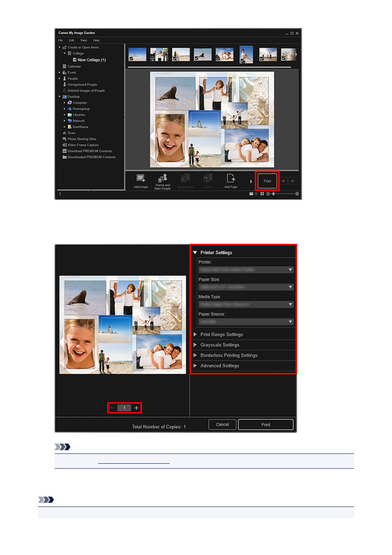The height and width of the screenshot is (555, 392).
Task: Increase copies with plus button
Action: click(136, 408)
